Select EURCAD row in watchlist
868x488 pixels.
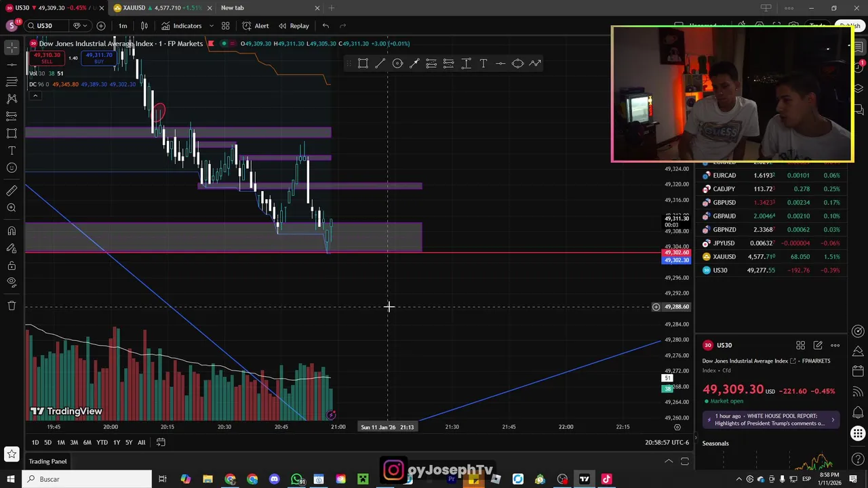tap(772, 176)
